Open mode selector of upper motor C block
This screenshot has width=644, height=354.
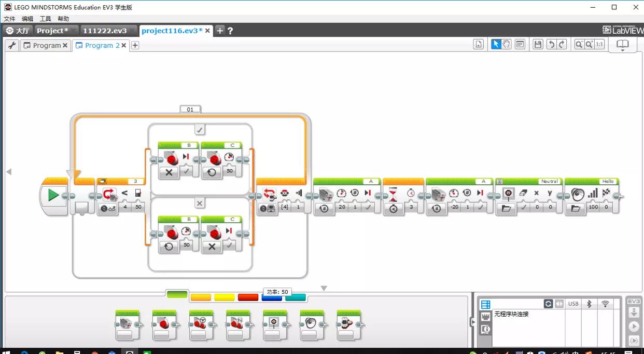[212, 172]
